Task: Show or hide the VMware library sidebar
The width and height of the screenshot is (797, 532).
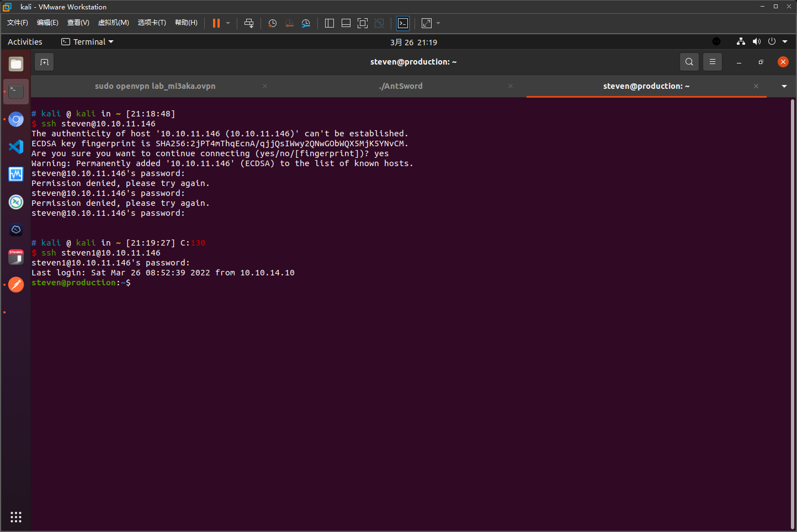Action: coord(330,23)
